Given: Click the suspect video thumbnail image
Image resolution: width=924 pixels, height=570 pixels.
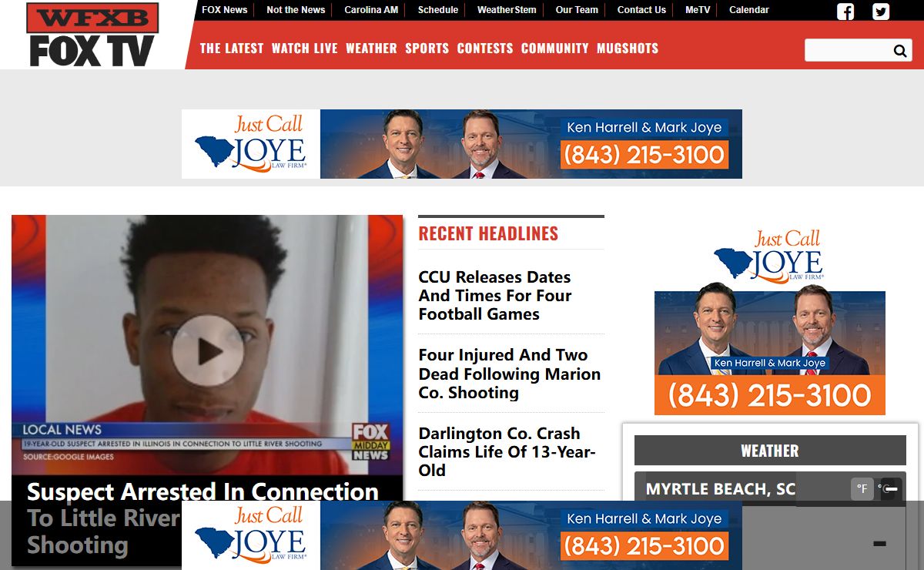Looking at the screenshot, I should tap(207, 344).
